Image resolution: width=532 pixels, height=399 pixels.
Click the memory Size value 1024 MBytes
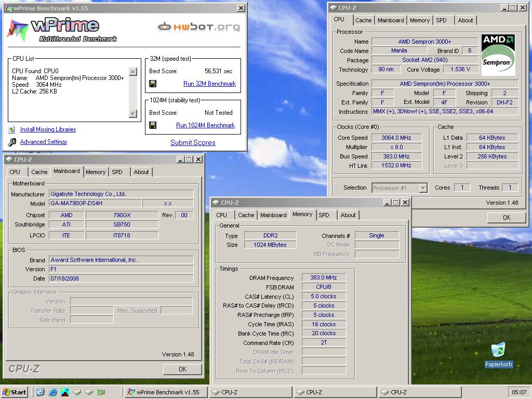(x=270, y=245)
